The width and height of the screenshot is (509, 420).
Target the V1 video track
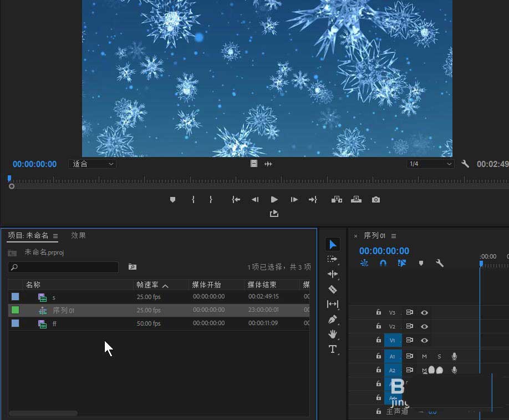tap(393, 340)
